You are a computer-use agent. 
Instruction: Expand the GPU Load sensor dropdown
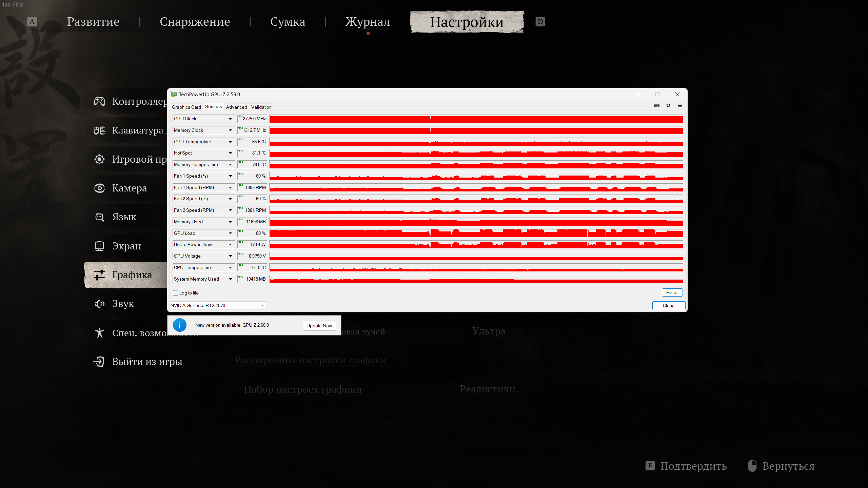(230, 233)
